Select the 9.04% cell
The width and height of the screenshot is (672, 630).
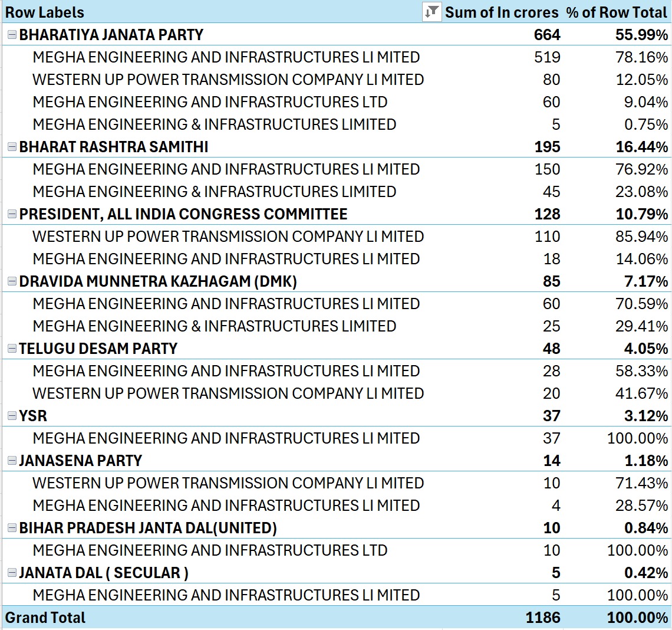tap(646, 102)
